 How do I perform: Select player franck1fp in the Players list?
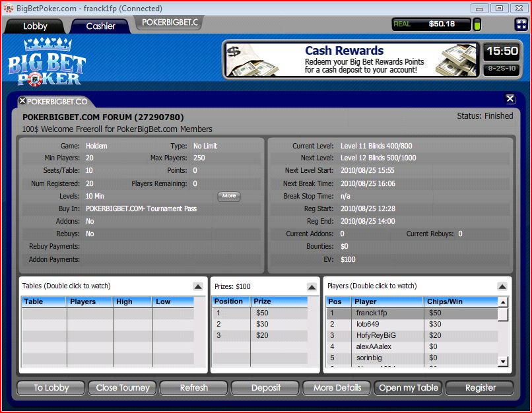tap(412, 313)
